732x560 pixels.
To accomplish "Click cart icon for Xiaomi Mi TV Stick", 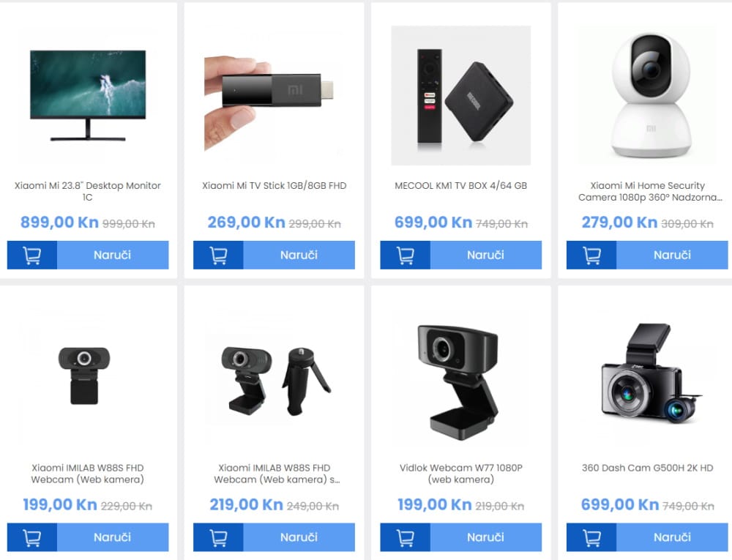I will pos(218,255).
